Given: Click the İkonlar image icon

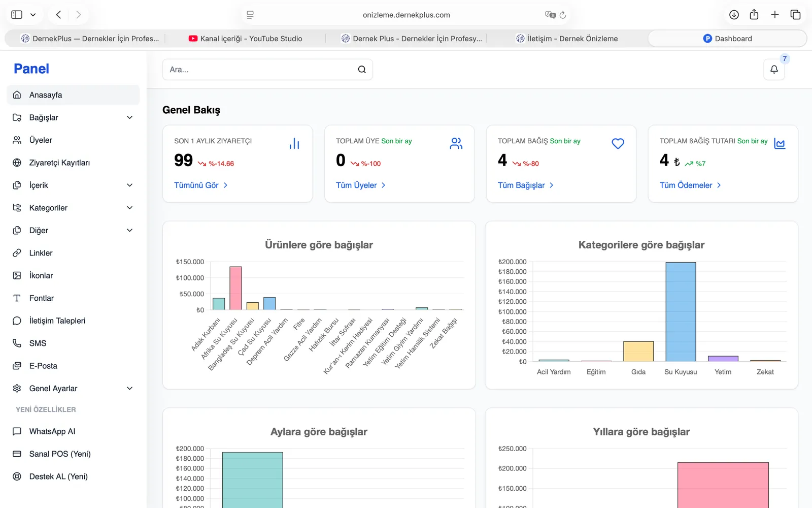Looking at the screenshot, I should pos(17,275).
